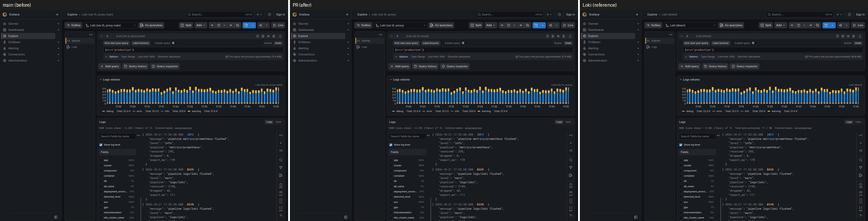868x221 pixels.
Task: Open refresh interval dropdown in main (before) pane
Action: [253, 25]
